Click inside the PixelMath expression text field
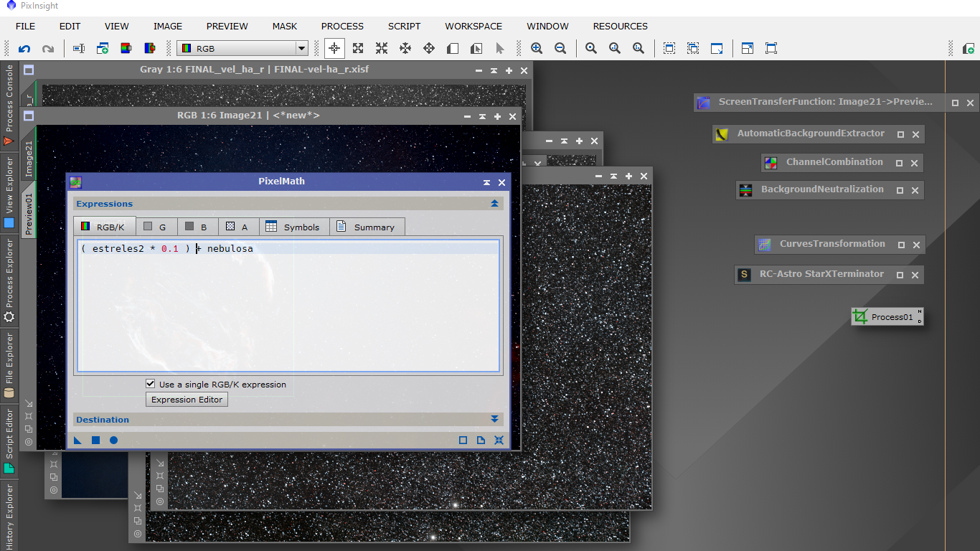The height and width of the screenshot is (551, 980). tap(288, 306)
